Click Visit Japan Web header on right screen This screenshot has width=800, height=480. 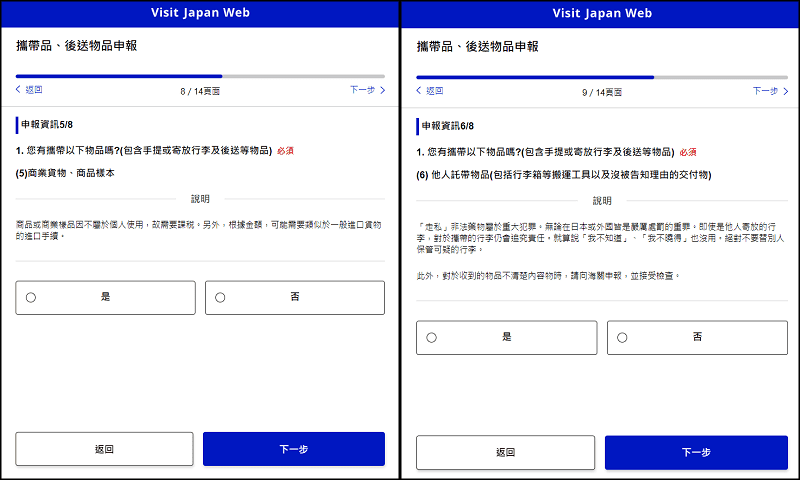(x=602, y=13)
